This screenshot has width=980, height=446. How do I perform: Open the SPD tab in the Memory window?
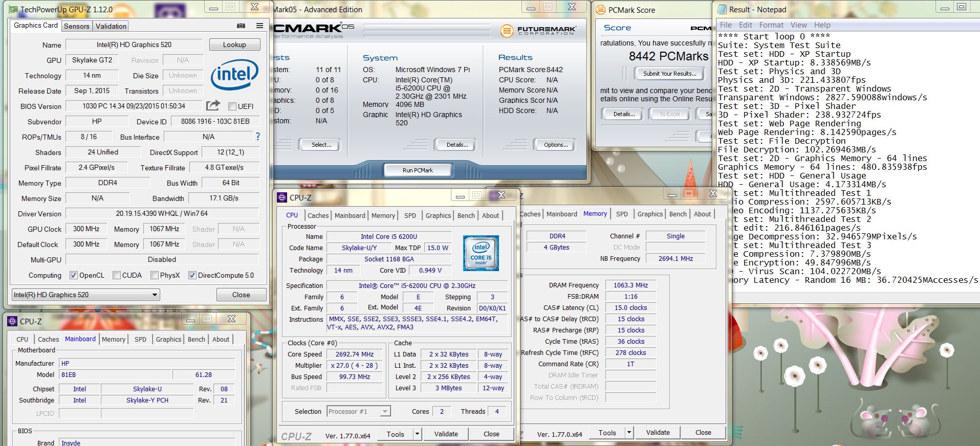pos(622,214)
